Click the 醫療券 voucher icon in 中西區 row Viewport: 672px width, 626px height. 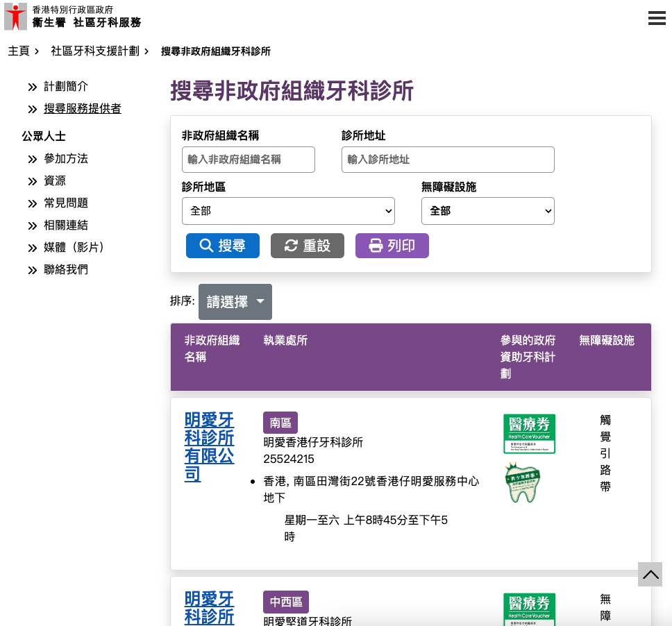click(529, 610)
